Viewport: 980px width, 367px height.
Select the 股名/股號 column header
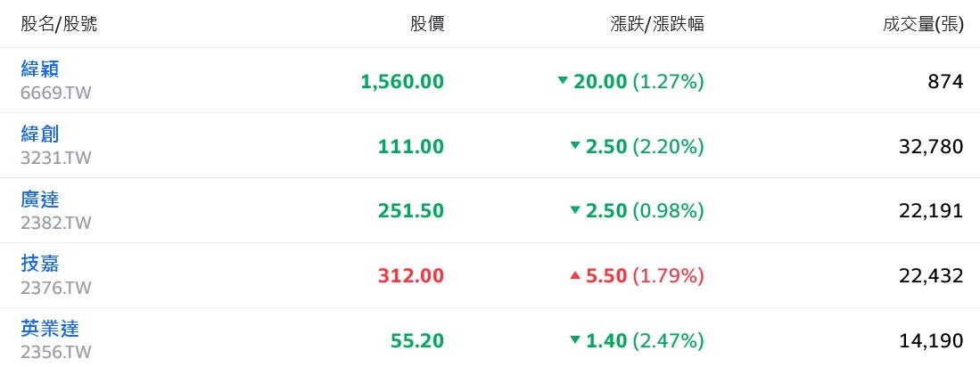point(59,24)
